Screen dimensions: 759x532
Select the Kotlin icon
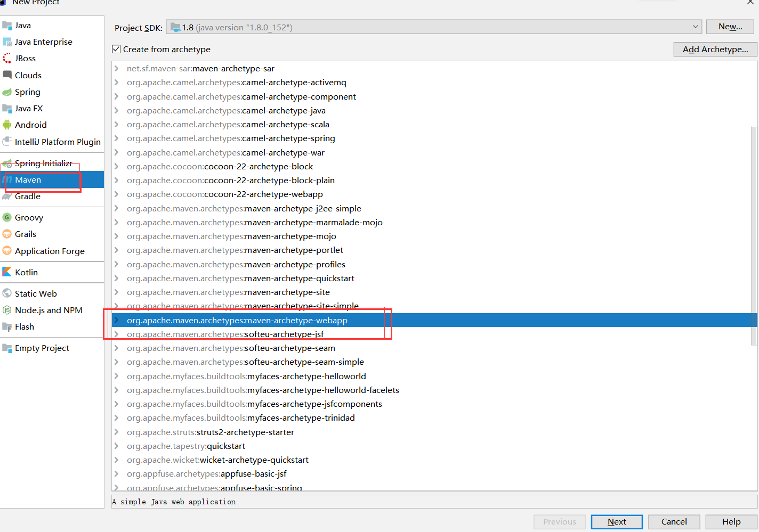(7, 272)
